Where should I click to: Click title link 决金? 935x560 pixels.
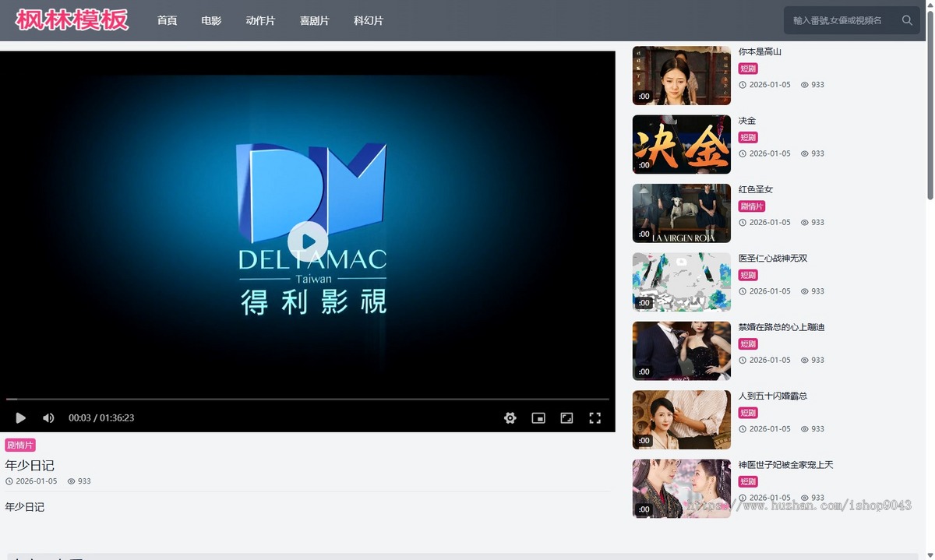[747, 121]
